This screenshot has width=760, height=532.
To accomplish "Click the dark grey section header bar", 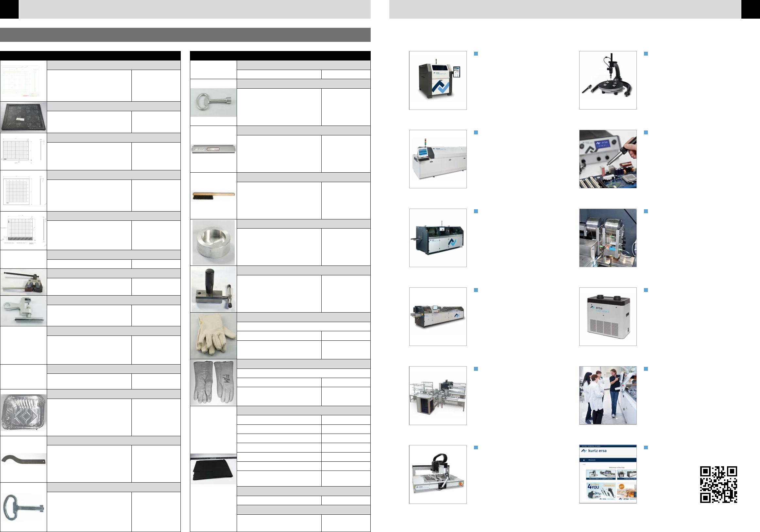I will click(x=185, y=35).
